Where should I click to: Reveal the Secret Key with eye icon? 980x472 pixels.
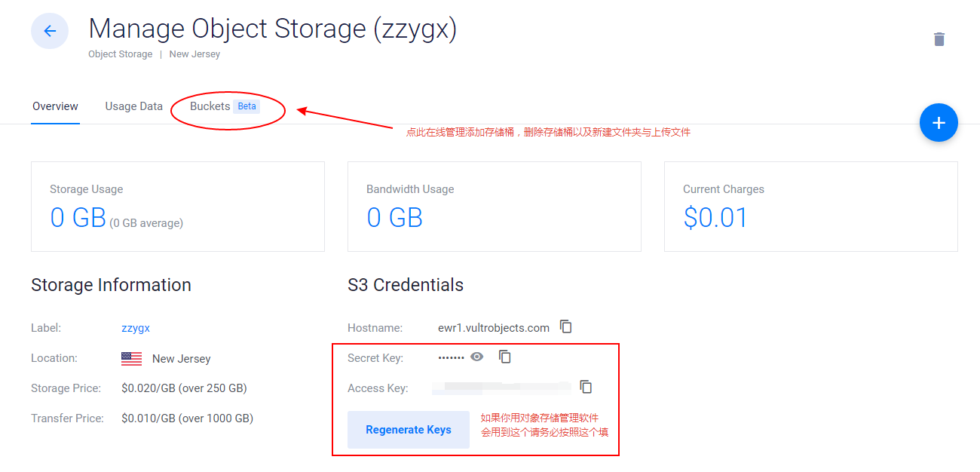click(x=477, y=357)
